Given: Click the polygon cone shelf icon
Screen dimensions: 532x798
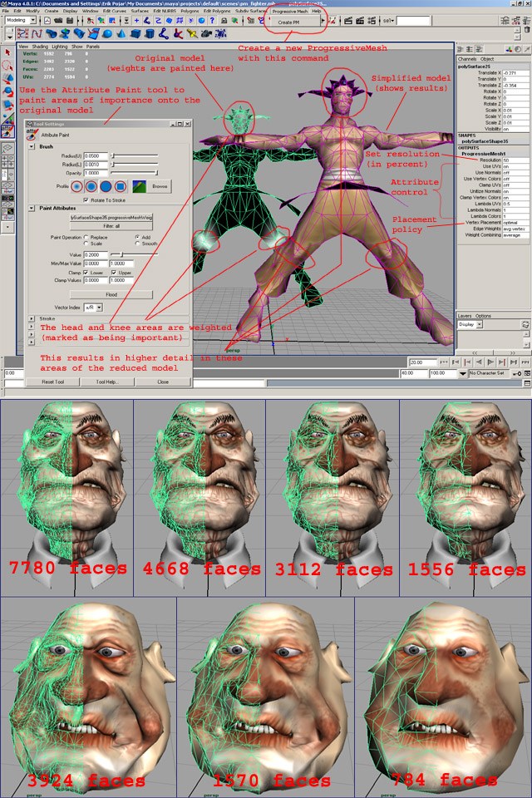Looking at the screenshot, I should pos(121,34).
